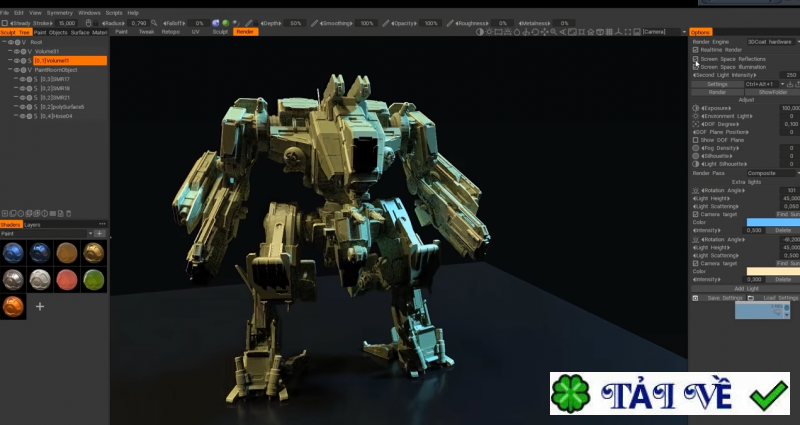Click the pen icon beside Depth slider

(x=248, y=23)
